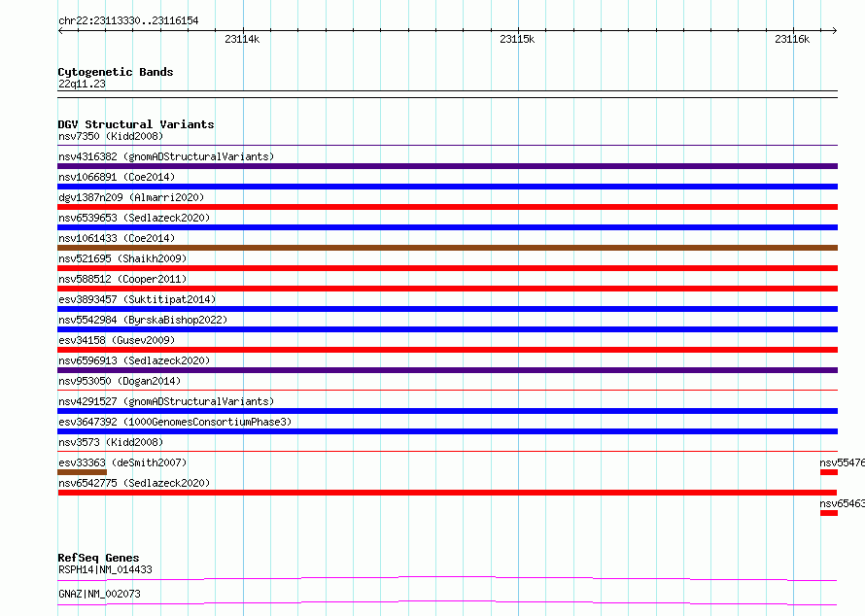Click blue bar under nsv1066891

[447, 187]
